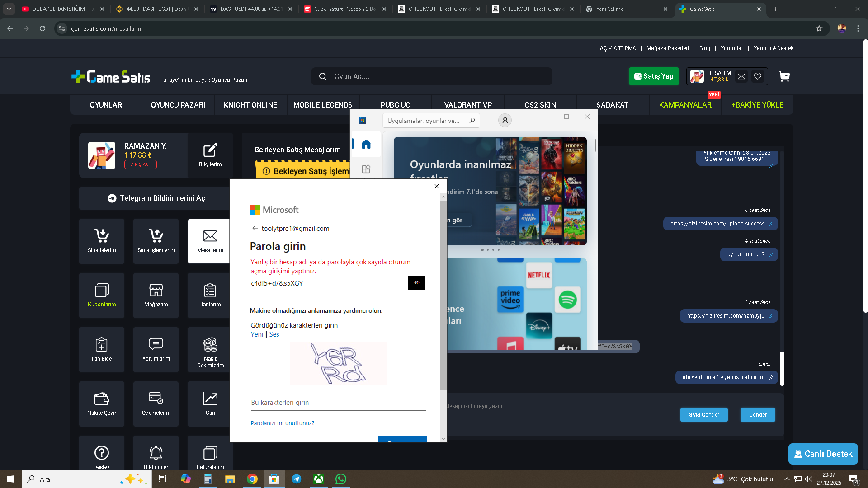Open Satış İşlemlerim tile

[x=156, y=241]
